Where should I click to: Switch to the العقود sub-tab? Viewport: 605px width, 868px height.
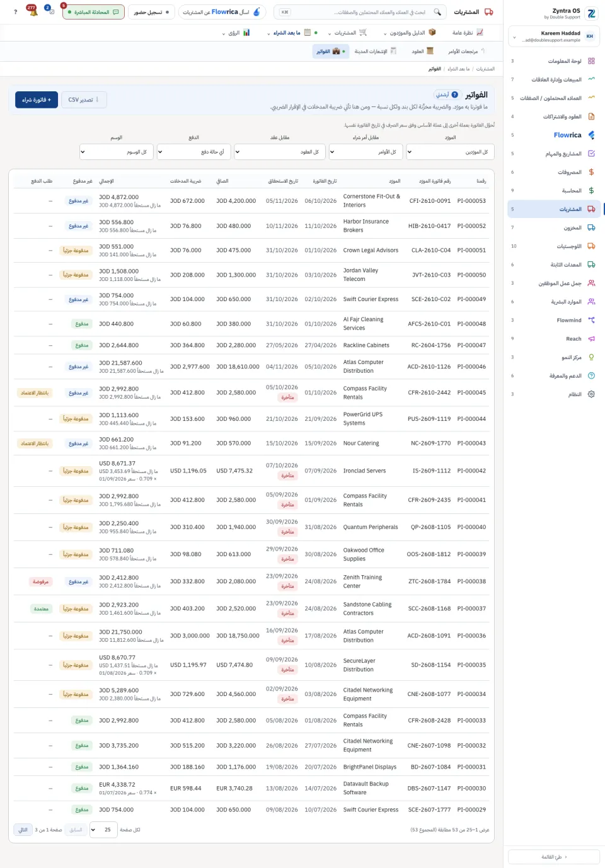422,51
